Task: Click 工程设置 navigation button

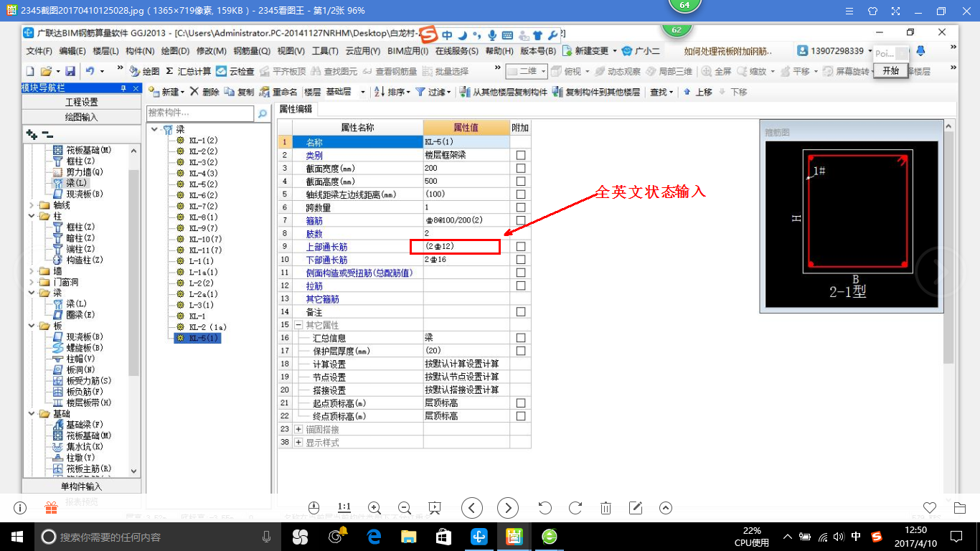Action: coord(81,102)
